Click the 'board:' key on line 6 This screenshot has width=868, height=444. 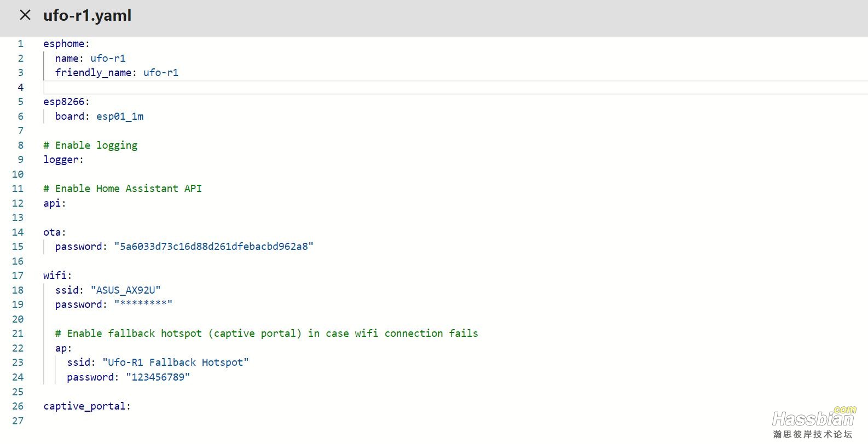(72, 116)
